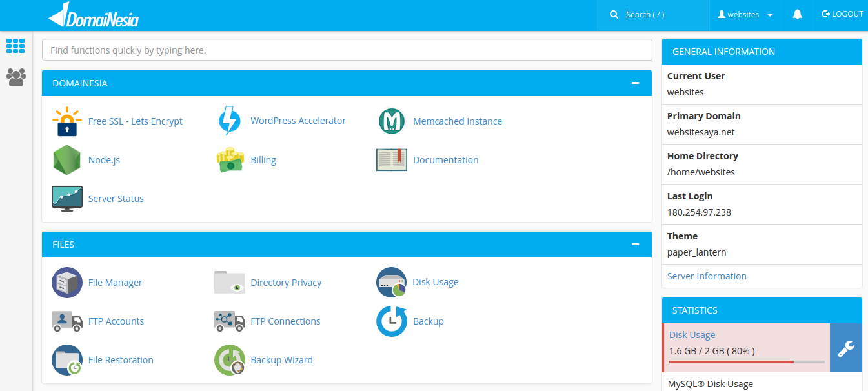Open the WordPress Accelerator lightning icon
Screen dimensions: 868x391
coord(230,121)
